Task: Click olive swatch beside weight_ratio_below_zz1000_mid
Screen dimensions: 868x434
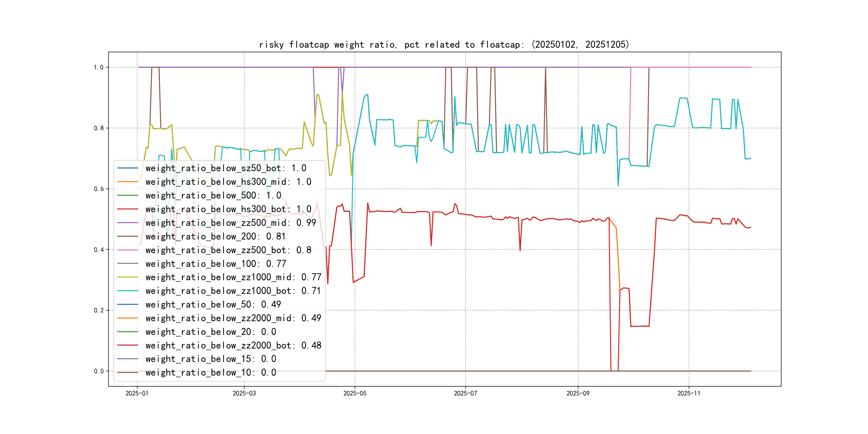Action: coord(127,277)
